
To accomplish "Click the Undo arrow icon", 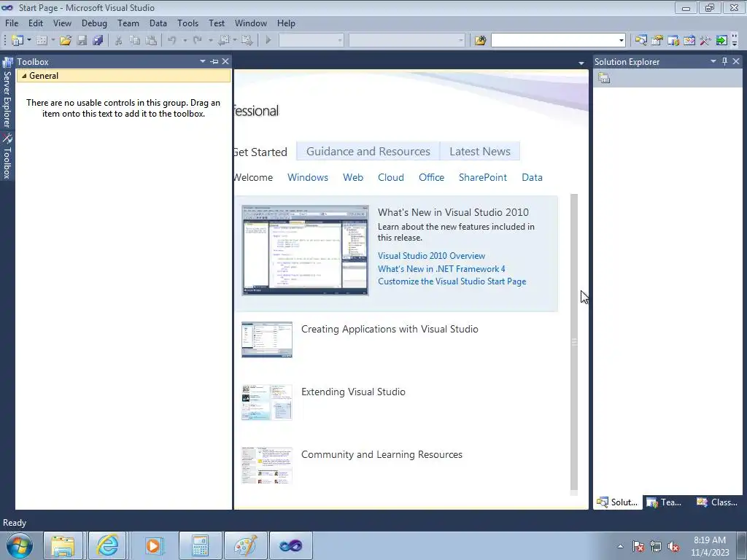I will (x=172, y=41).
